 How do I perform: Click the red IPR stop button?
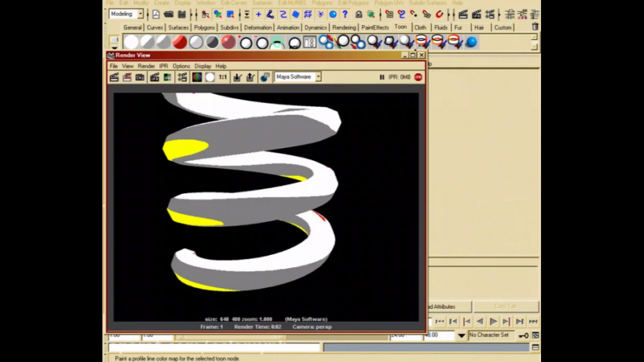tap(419, 77)
